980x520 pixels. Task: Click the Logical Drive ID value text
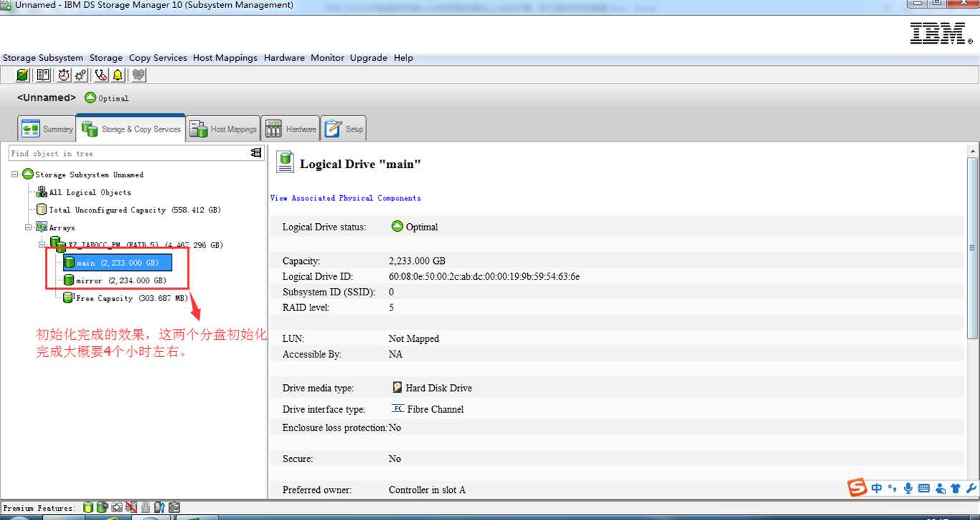click(x=484, y=277)
